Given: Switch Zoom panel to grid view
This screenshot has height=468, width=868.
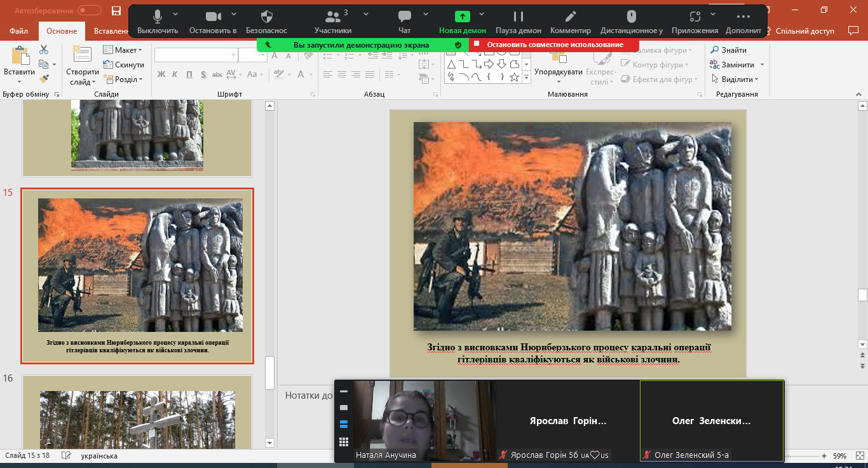Looking at the screenshot, I should [344, 442].
